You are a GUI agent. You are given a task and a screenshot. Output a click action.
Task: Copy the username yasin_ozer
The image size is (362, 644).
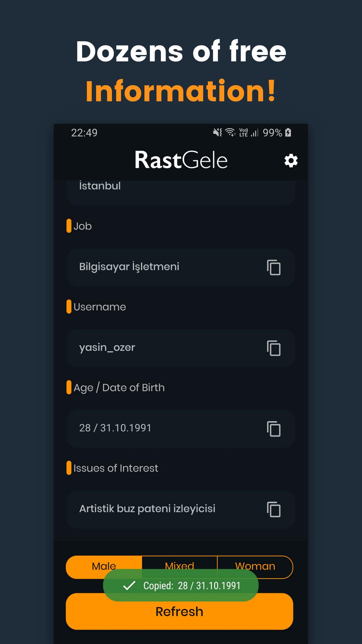pos(274,348)
